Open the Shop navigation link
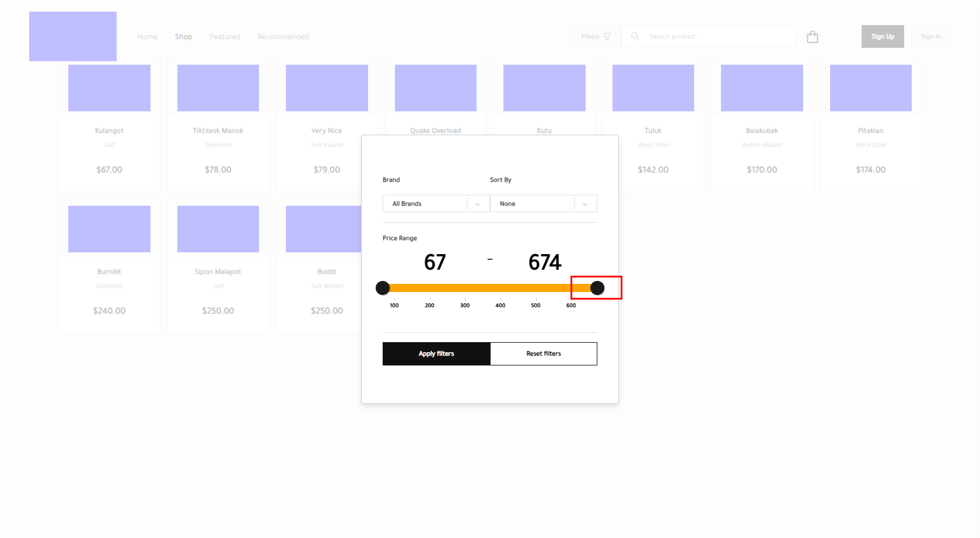The width and height of the screenshot is (980, 538). click(183, 36)
